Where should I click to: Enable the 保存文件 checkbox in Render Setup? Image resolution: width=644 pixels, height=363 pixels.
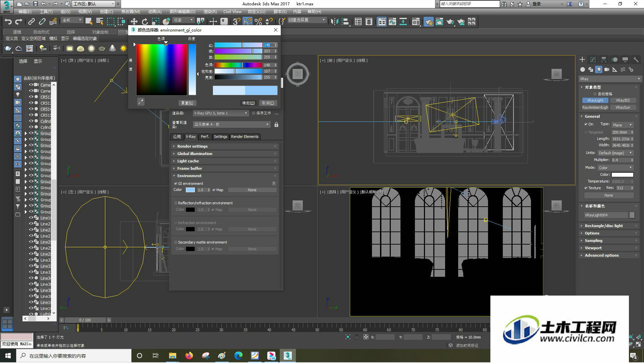[x=254, y=113]
